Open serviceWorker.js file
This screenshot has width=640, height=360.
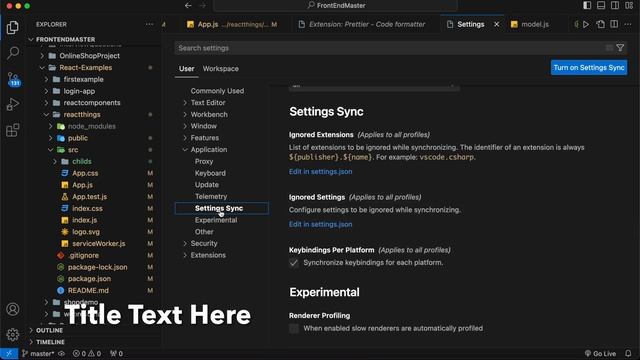[x=99, y=244]
